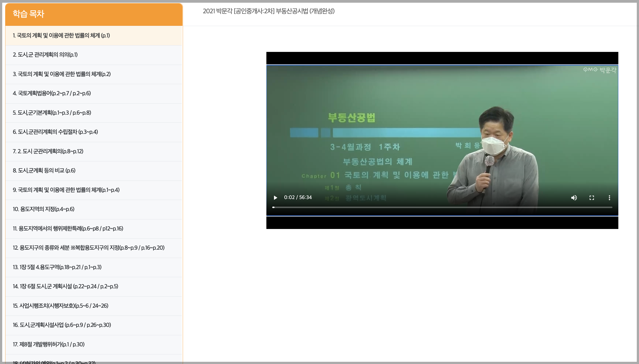Image resolution: width=639 pixels, height=364 pixels.
Task: Select lesson 17 제8절 개발행위허가
Action: click(48, 344)
